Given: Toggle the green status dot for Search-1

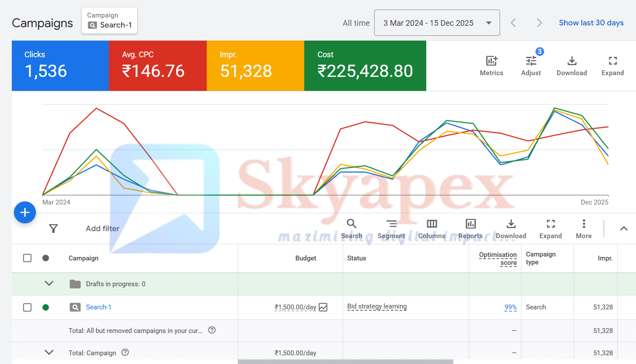Looking at the screenshot, I should (45, 307).
